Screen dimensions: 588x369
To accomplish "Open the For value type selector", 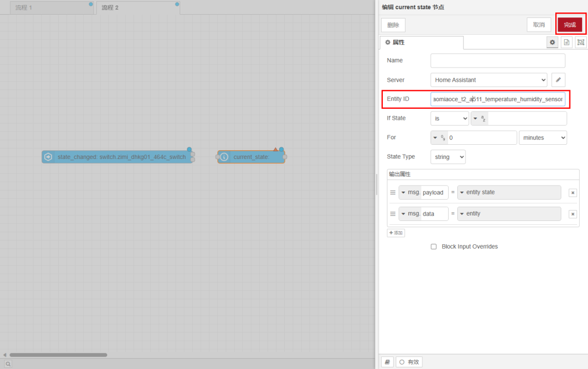I will point(439,138).
